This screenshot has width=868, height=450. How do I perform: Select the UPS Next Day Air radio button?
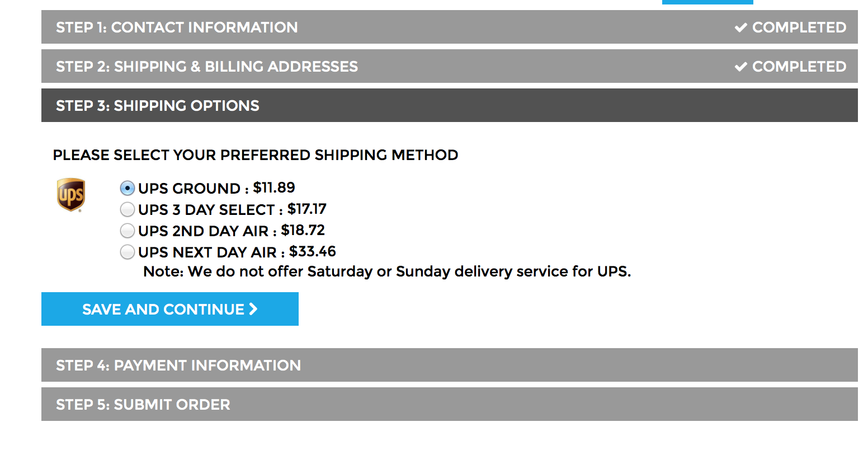(x=128, y=252)
